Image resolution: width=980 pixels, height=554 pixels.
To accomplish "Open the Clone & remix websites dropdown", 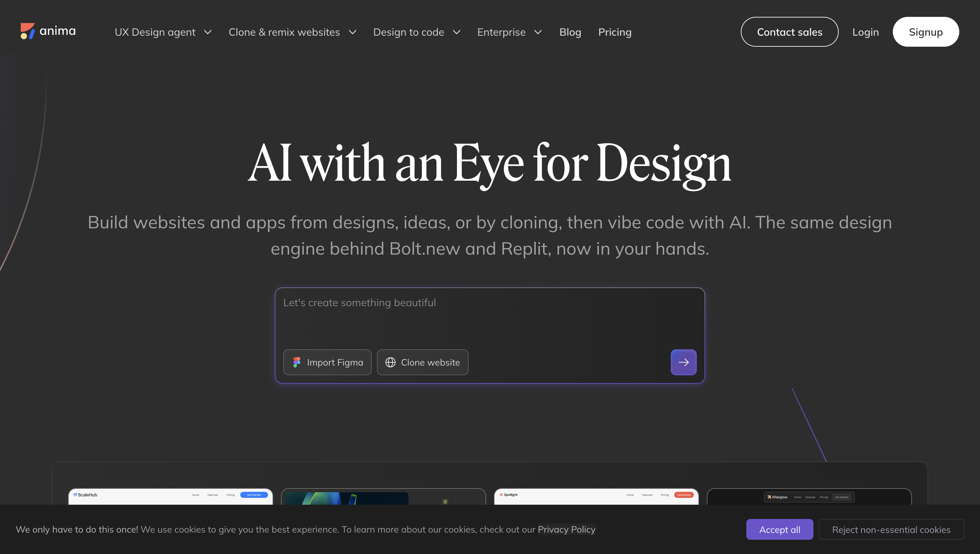I will coord(292,32).
